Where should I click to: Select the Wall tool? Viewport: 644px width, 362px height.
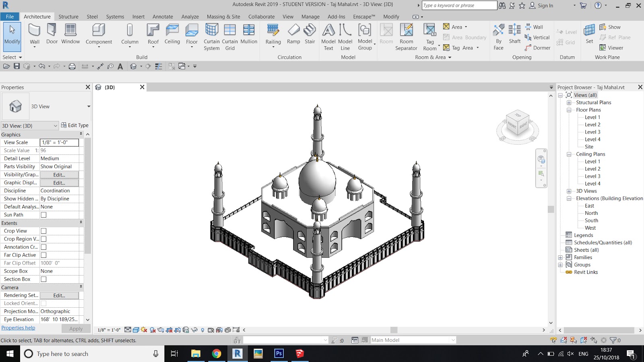click(34, 34)
